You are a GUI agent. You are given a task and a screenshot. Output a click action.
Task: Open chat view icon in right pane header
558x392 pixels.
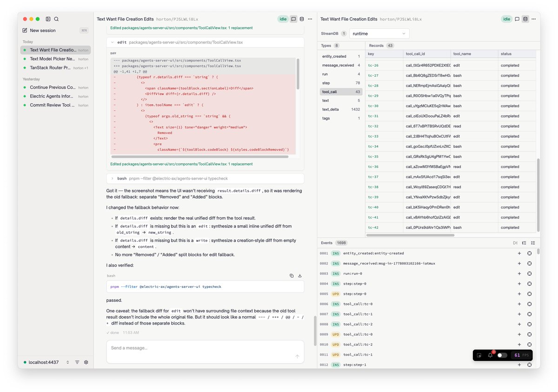[x=517, y=19]
